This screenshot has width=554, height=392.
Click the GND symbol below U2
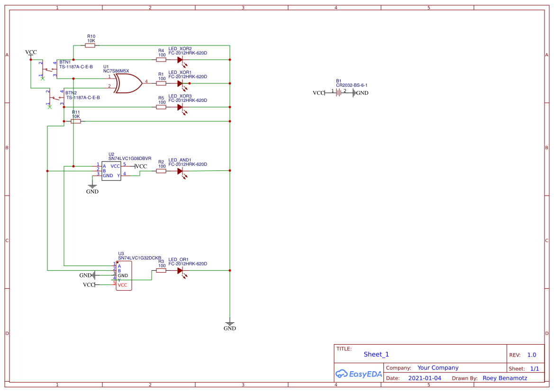(92, 186)
